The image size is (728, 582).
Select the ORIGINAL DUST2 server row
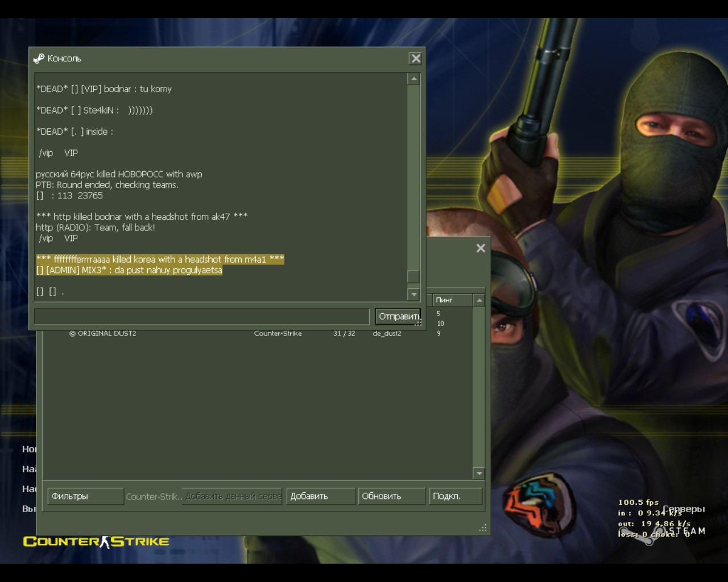[x=257, y=334]
